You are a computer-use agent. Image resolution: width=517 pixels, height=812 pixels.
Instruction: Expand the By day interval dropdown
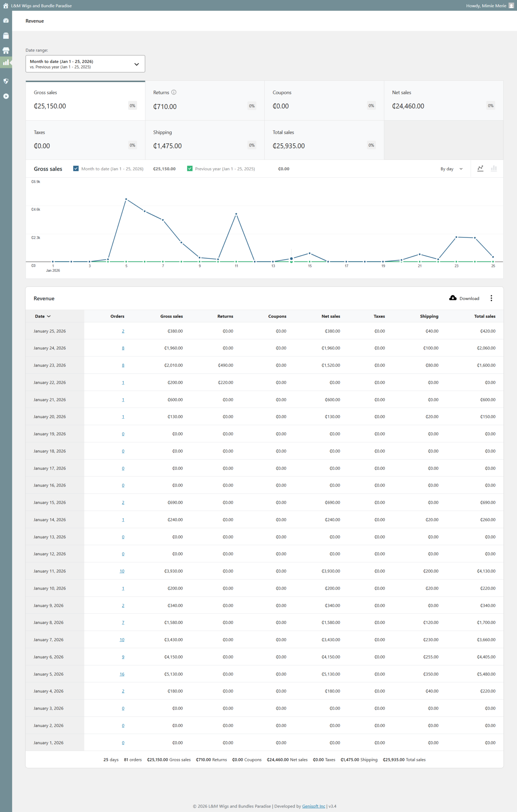451,169
